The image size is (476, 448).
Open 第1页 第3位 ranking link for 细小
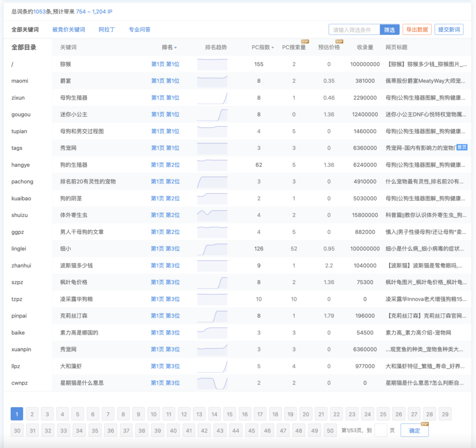coord(165,249)
